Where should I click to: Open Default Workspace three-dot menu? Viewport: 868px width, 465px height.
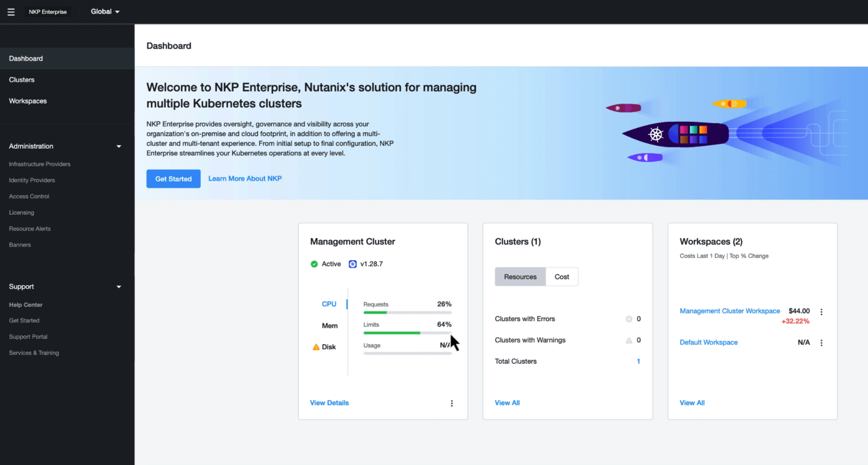[821, 343]
